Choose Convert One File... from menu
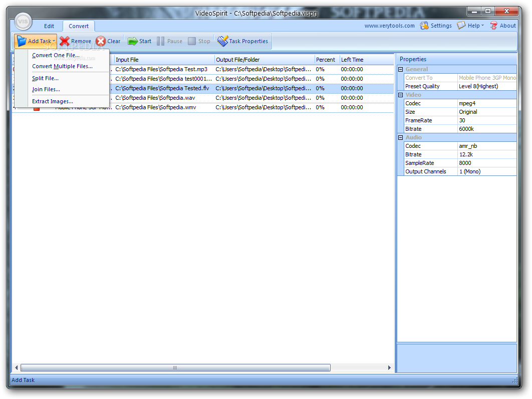Screen dimensions: 532x399 coord(56,55)
